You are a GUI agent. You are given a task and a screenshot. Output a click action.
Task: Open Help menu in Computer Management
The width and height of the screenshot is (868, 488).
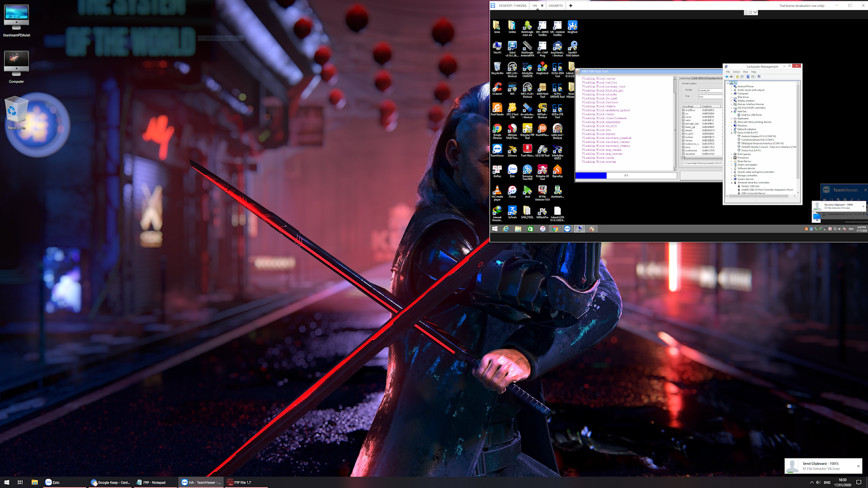(x=754, y=72)
